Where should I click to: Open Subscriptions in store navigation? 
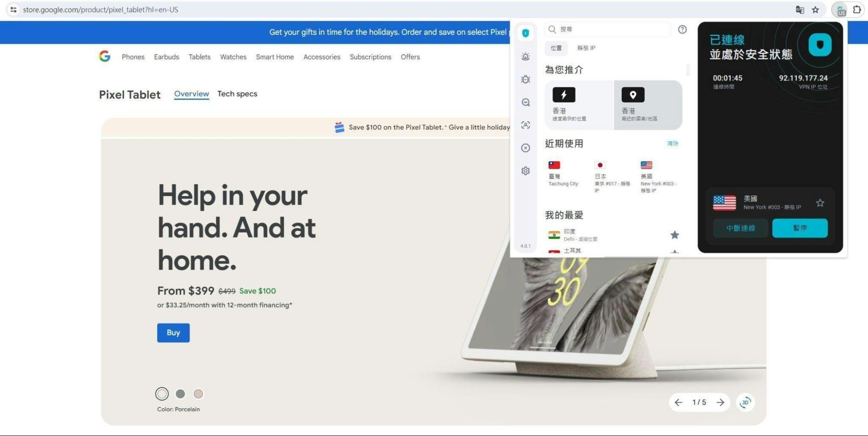(370, 57)
